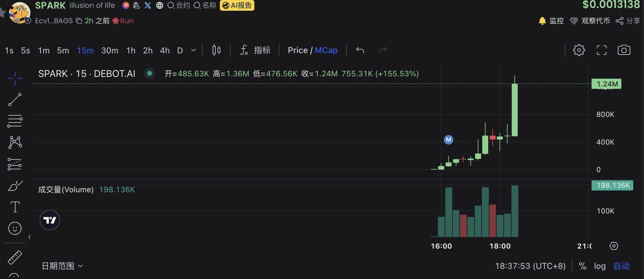Open the pump platform round icon link
This screenshot has width=644, height=279.
pyautogui.click(x=126, y=5)
